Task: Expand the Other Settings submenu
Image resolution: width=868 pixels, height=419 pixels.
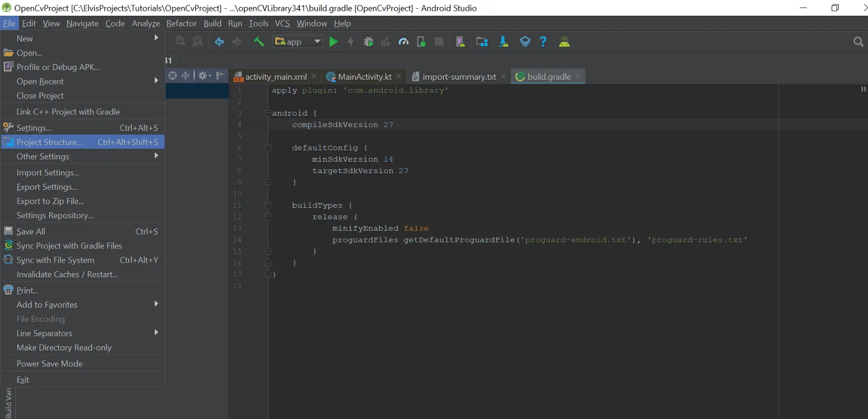Action: (x=82, y=156)
